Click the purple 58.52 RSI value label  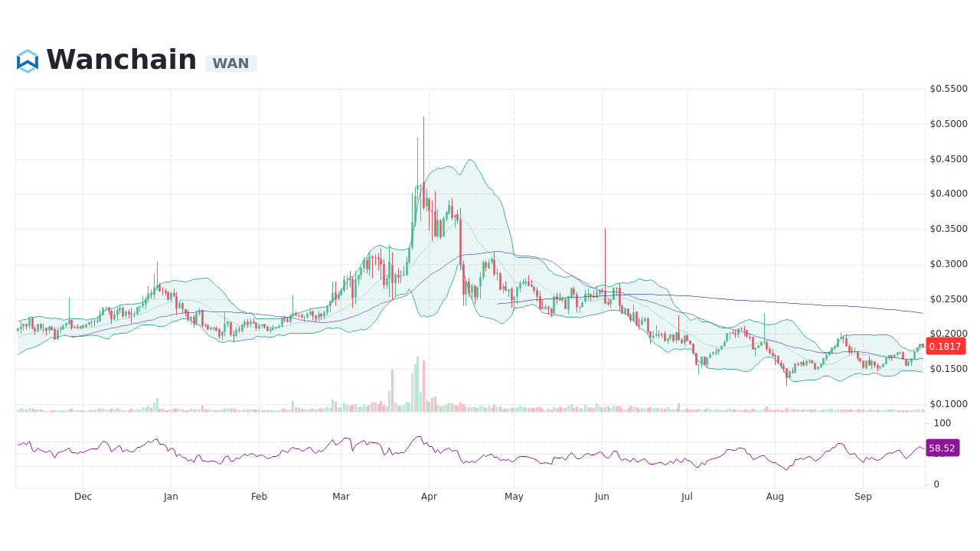[x=942, y=448]
